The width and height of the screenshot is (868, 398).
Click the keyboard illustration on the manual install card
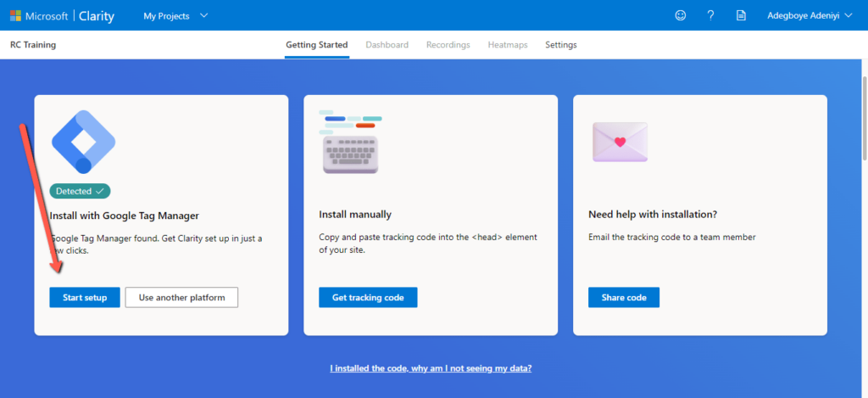pyautogui.click(x=351, y=142)
